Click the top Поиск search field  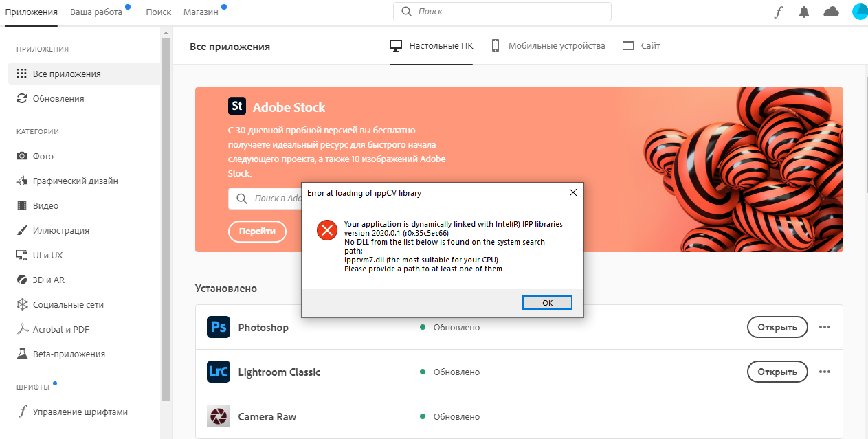tap(502, 12)
